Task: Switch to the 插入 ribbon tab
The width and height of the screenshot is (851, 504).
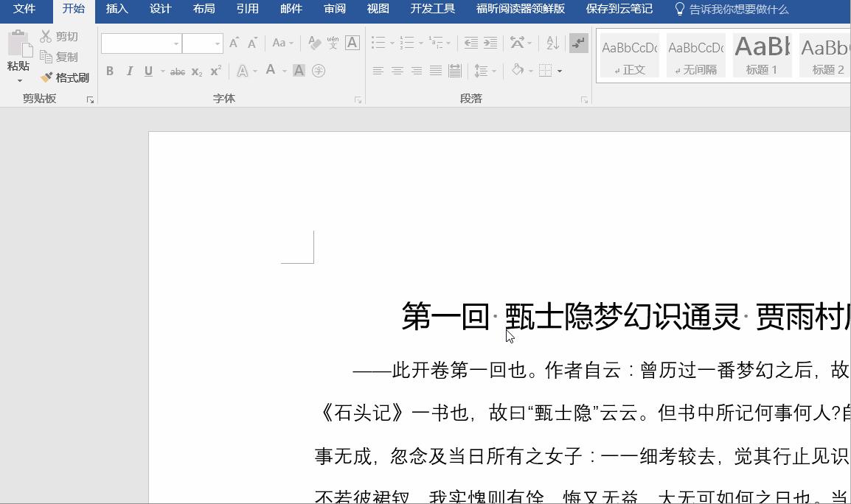Action: click(117, 10)
